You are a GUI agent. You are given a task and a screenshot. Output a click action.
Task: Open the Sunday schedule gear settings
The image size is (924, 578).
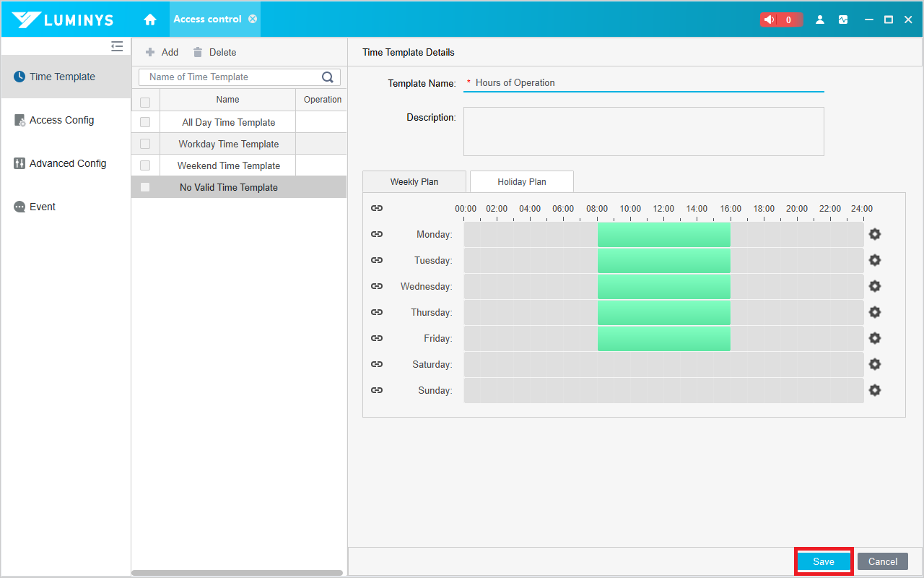[x=875, y=390]
